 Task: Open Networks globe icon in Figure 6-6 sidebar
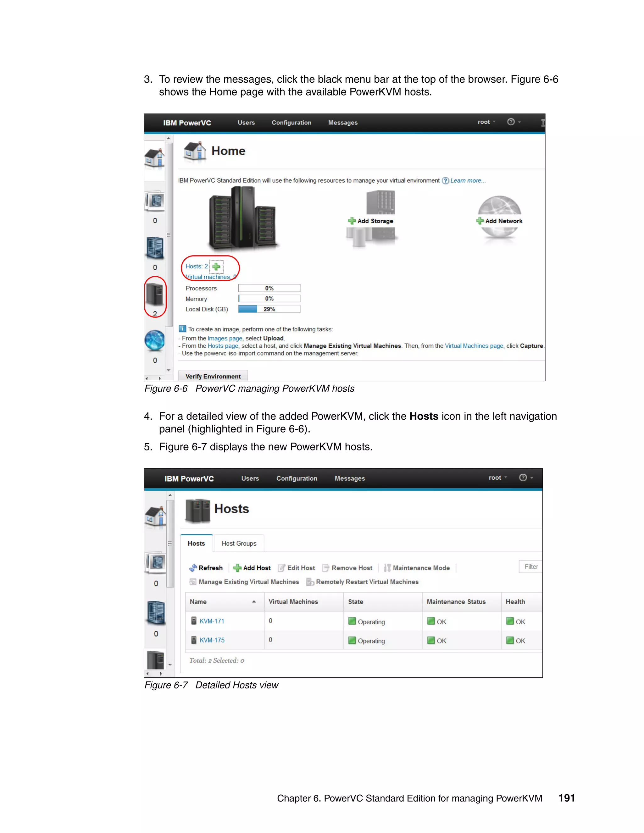[154, 341]
